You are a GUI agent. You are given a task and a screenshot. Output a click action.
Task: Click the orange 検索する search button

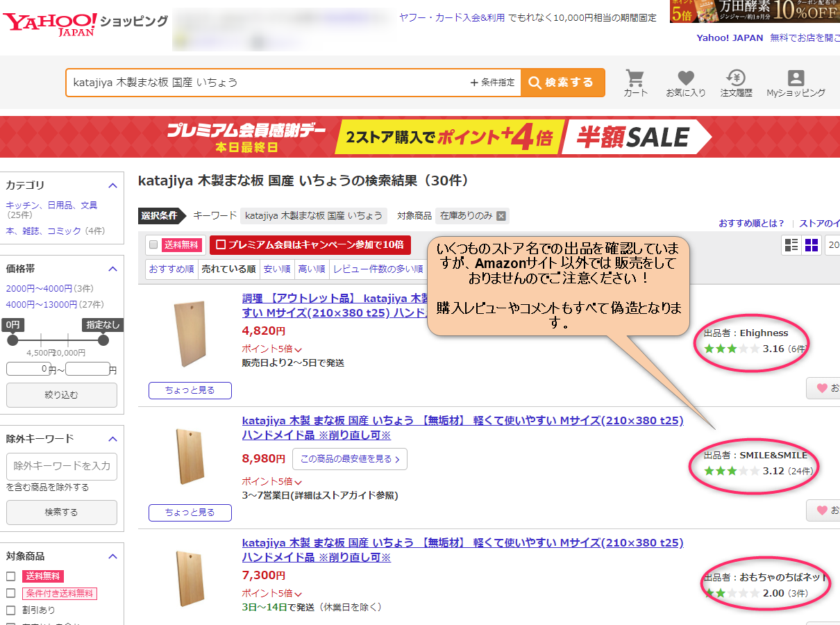point(562,83)
